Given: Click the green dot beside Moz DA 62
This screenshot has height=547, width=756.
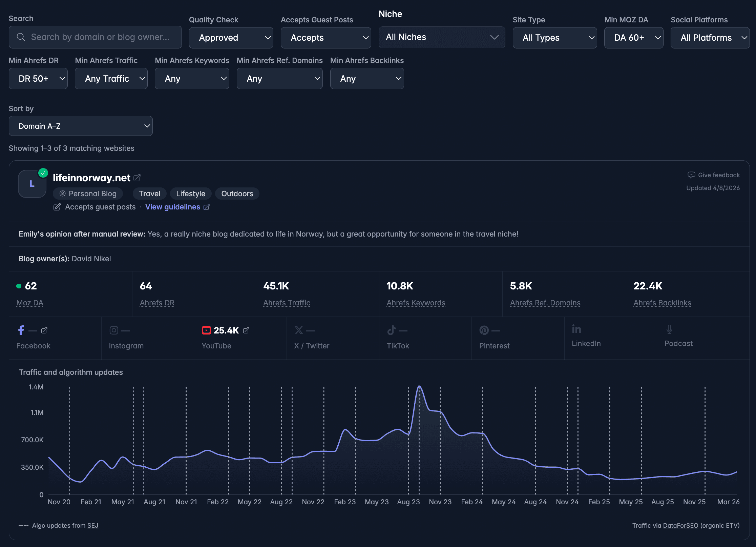Looking at the screenshot, I should pos(19,286).
